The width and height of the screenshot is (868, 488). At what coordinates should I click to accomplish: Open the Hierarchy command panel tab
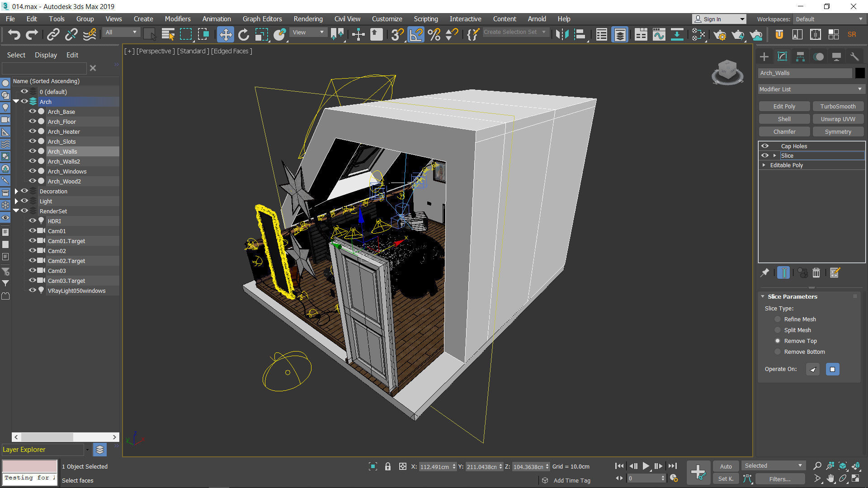coord(800,56)
